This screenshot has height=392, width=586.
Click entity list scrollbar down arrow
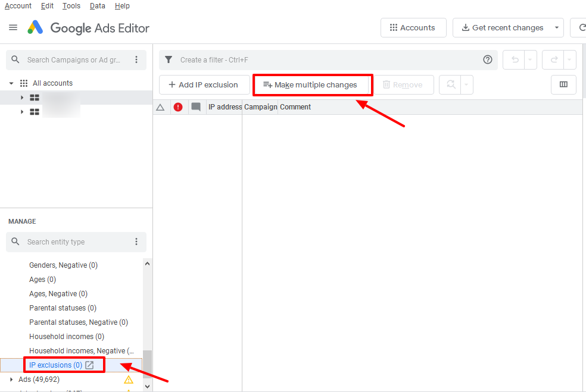point(147,387)
